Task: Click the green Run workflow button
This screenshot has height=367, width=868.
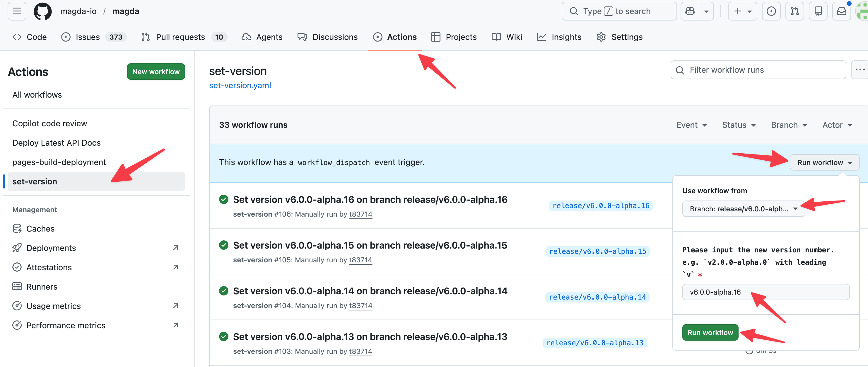Action: 710,333
